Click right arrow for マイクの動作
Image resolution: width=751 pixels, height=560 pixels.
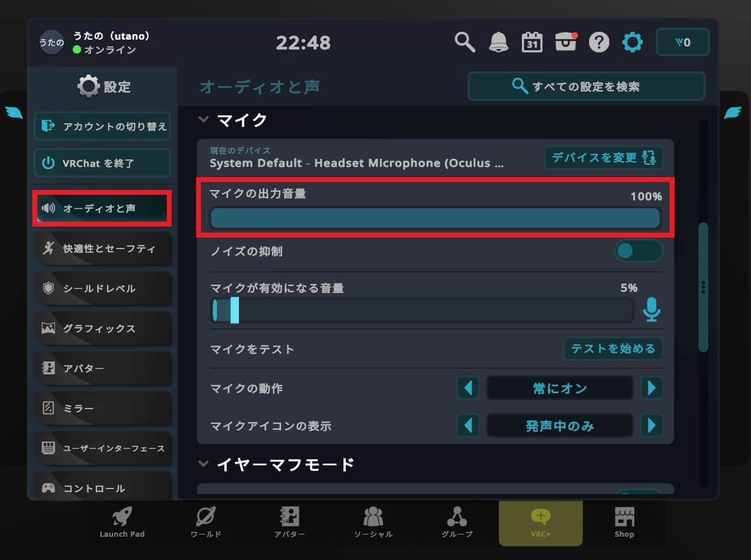[x=651, y=388]
